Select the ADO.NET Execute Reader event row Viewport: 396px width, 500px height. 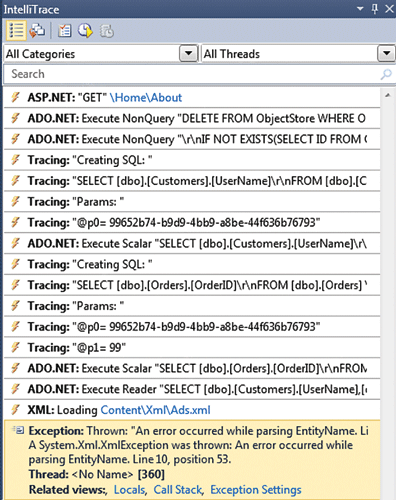(192, 389)
